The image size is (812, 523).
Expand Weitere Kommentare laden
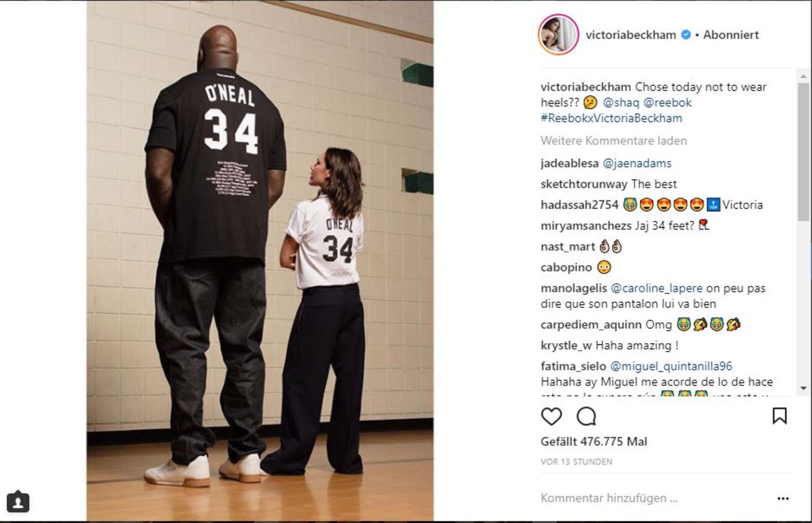[x=614, y=140]
